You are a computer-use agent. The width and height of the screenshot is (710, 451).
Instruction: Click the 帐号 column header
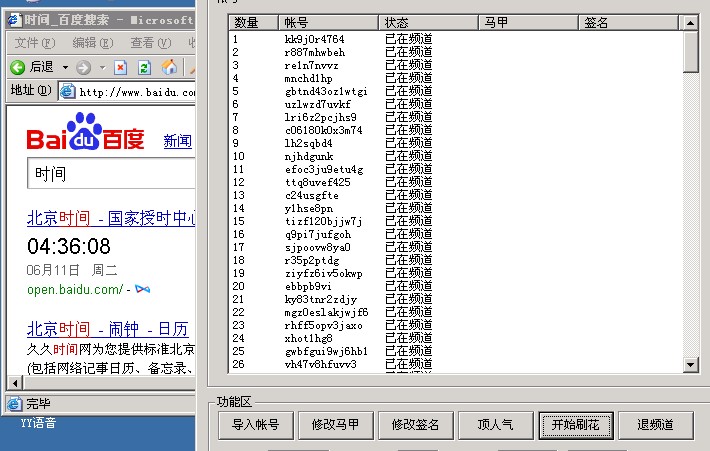[x=328, y=23]
